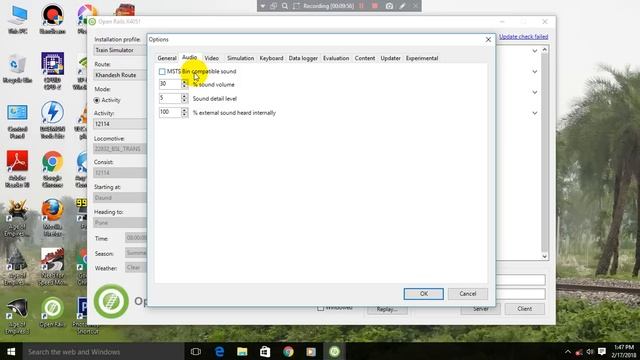Open the Activity 12114 dropdown
Viewport: 640px width, 360px height.
120,124
